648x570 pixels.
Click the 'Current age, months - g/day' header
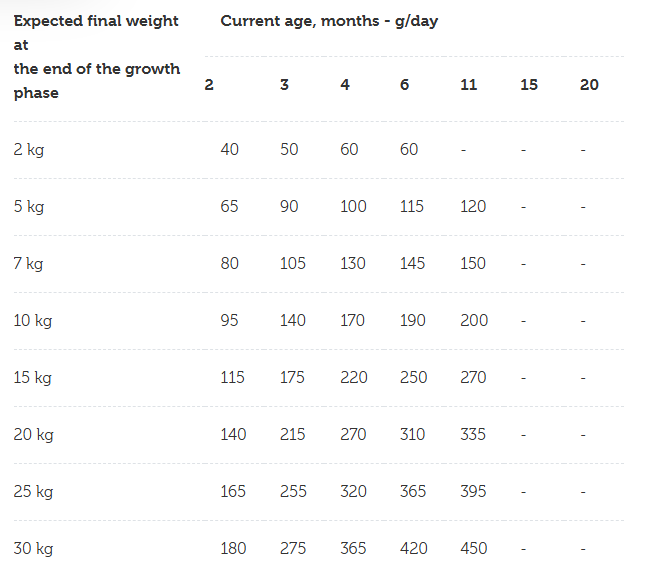[x=329, y=21]
